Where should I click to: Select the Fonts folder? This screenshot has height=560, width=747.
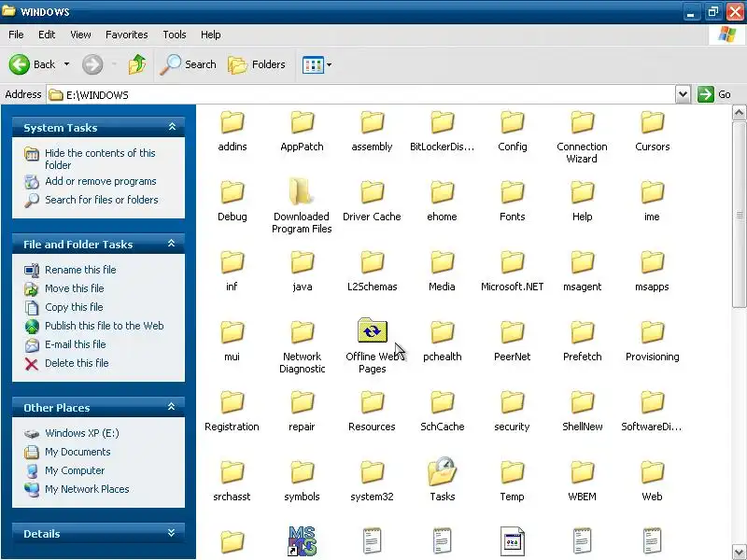click(512, 201)
